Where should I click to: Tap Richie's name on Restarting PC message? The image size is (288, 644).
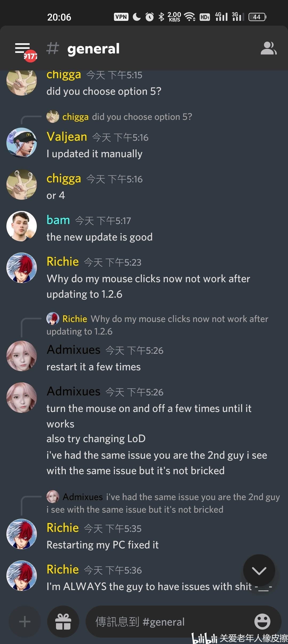click(63, 528)
